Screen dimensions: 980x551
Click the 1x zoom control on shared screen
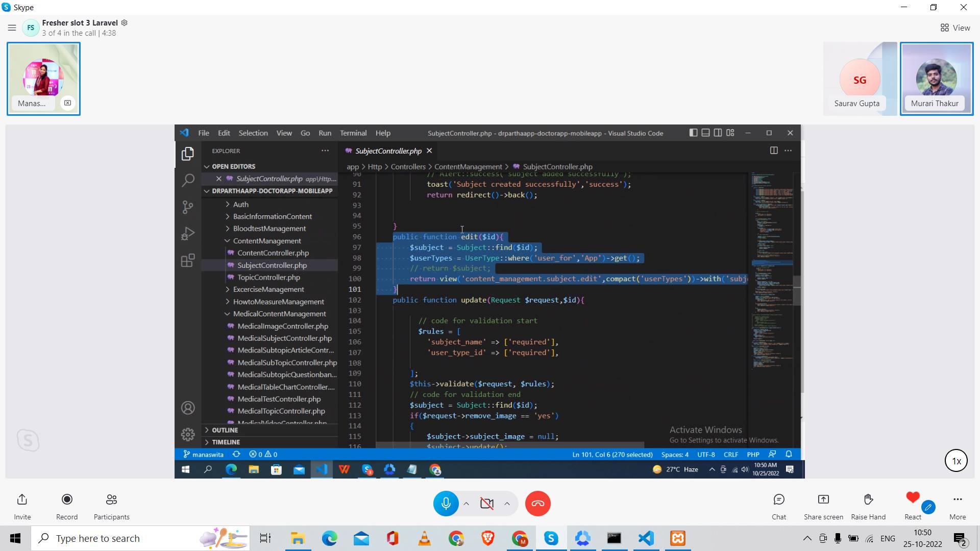click(x=956, y=461)
